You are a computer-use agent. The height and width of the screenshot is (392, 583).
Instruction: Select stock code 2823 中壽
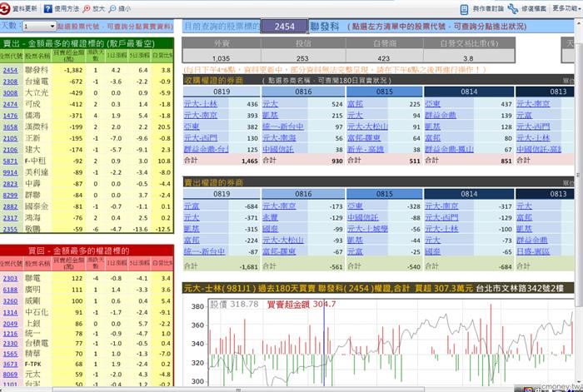pos(10,184)
